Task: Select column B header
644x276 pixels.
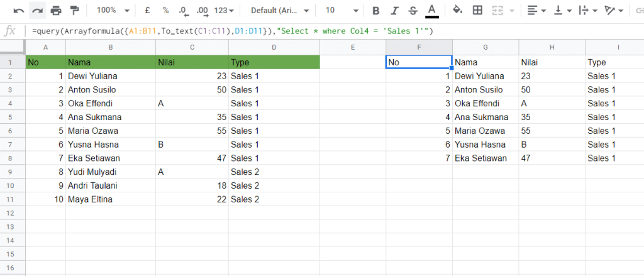Action: click(111, 47)
